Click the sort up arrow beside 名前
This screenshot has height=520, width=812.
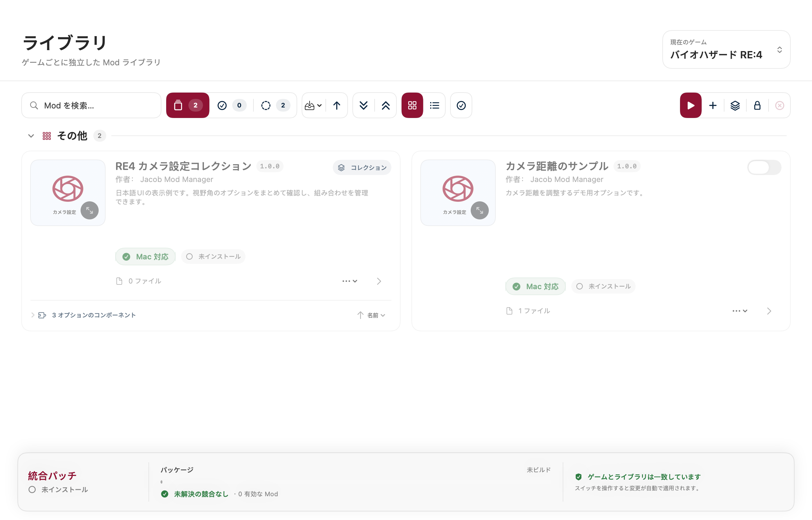[360, 315]
